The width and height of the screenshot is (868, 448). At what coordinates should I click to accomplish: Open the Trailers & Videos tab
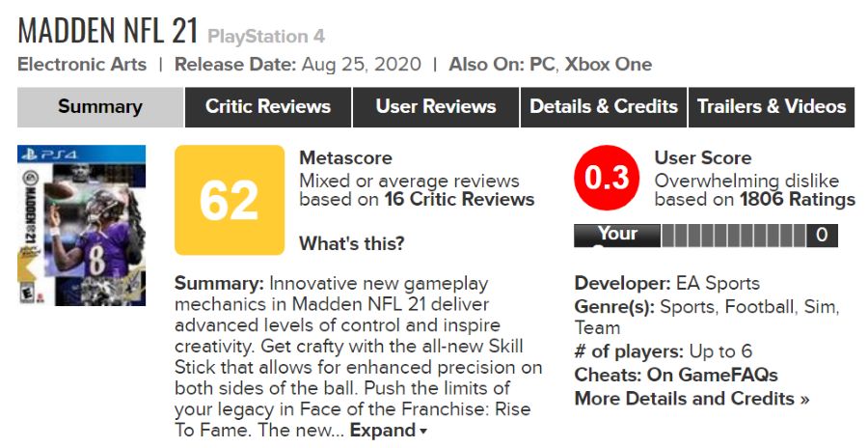pos(771,107)
